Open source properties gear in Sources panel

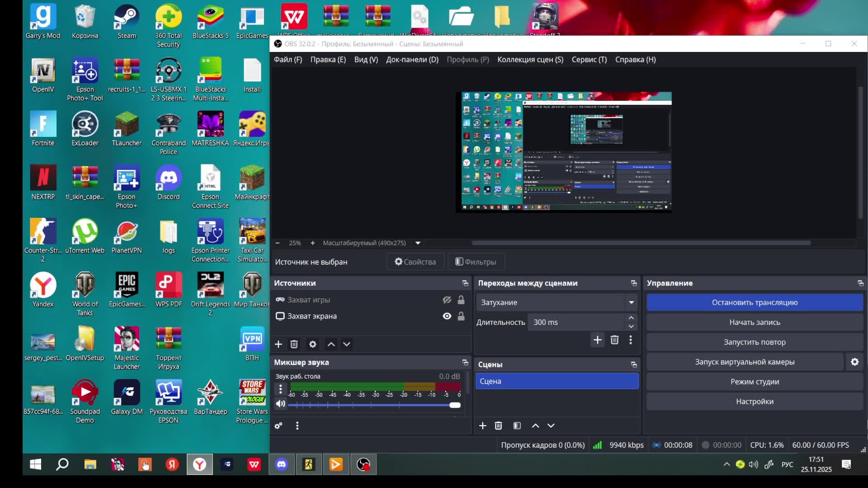tap(312, 344)
